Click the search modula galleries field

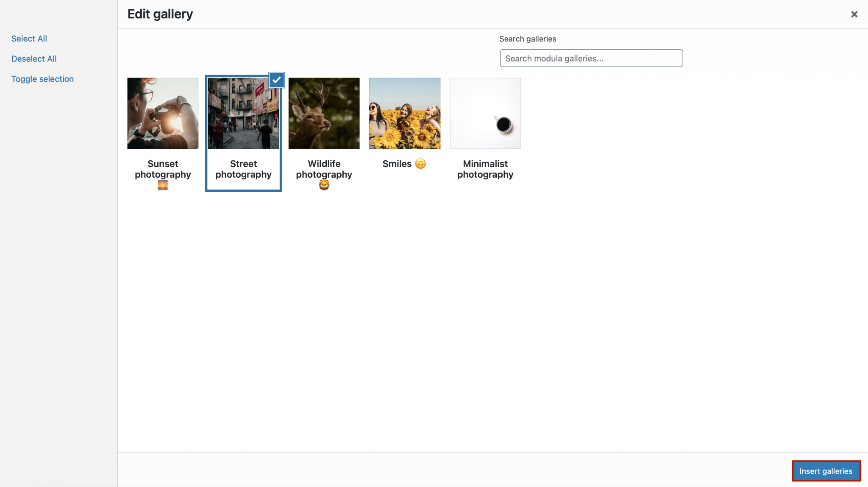pyautogui.click(x=591, y=58)
